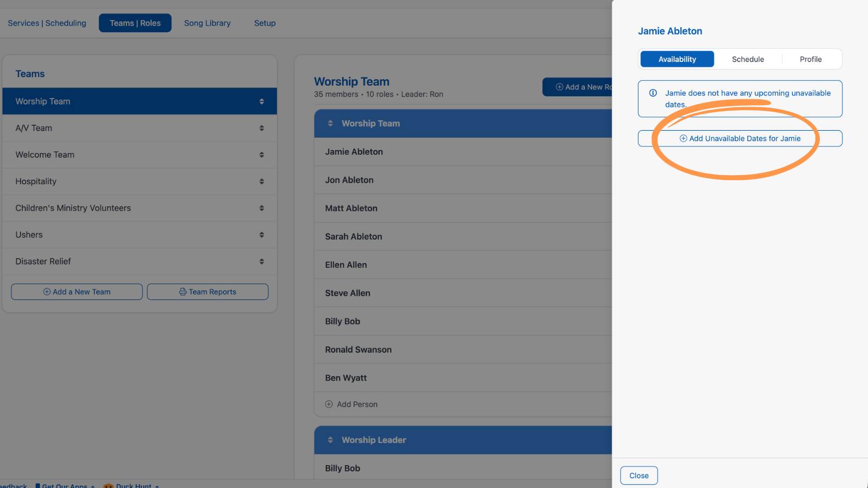Click the plus icon in Add a New Role button
The height and width of the screenshot is (488, 868).
coord(559,87)
